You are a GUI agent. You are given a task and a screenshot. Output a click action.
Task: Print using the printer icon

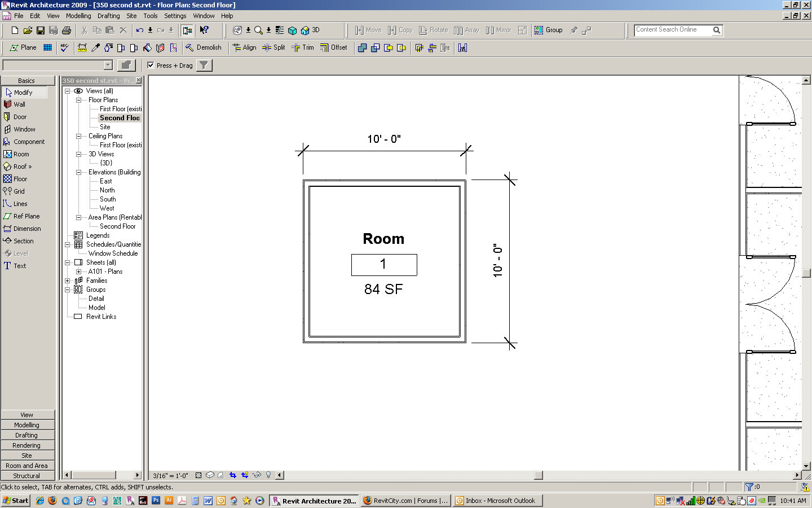tap(67, 30)
